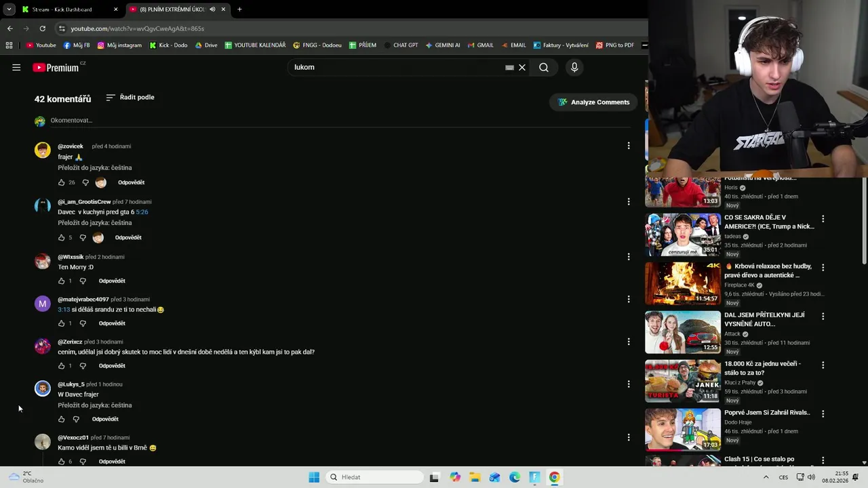Open the on-screen keyboard icon in search
Image resolution: width=868 pixels, height=488 pixels.
(509, 67)
